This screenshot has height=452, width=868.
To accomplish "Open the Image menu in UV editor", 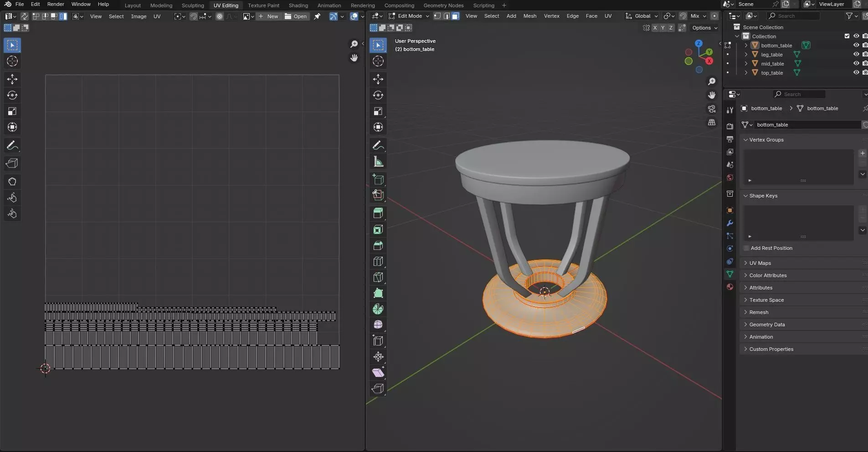I will tap(139, 16).
